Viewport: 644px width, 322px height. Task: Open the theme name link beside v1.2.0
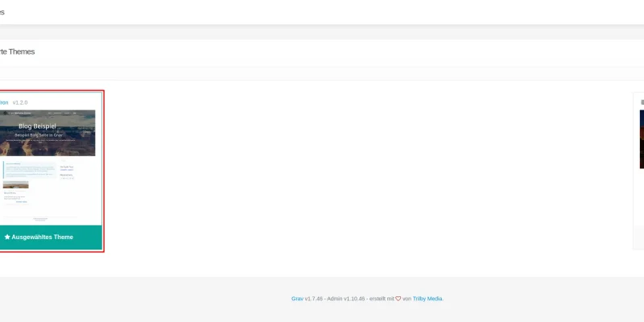[4, 102]
